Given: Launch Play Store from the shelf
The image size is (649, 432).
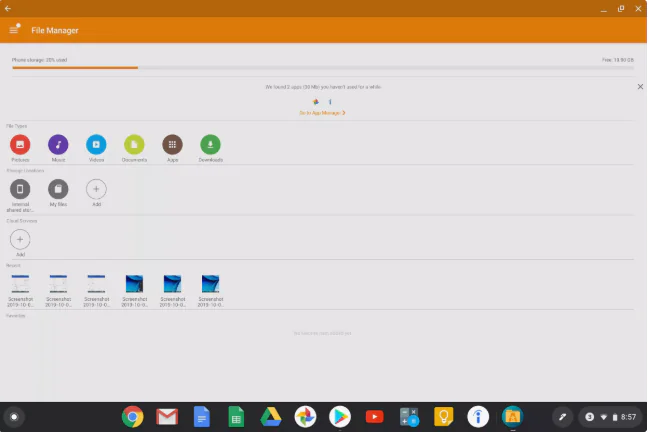Looking at the screenshot, I should (x=340, y=417).
